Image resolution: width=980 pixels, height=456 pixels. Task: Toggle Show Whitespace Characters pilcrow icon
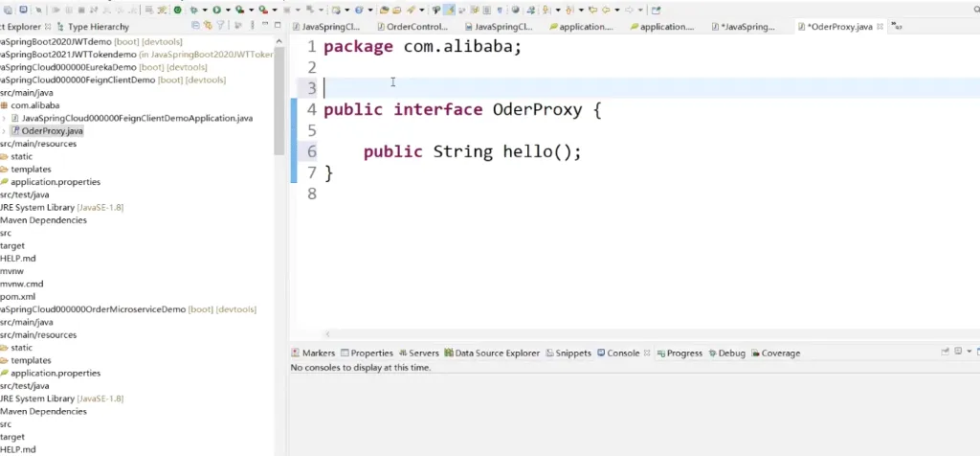(x=500, y=10)
